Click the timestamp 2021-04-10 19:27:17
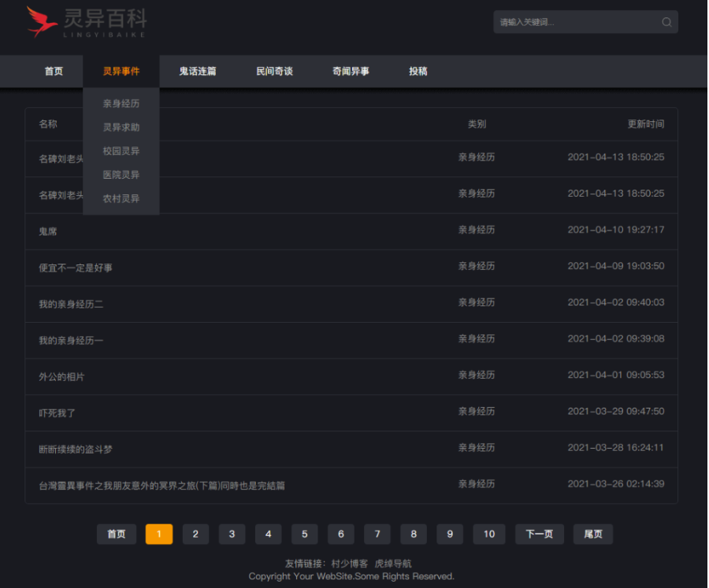Image resolution: width=709 pixels, height=588 pixels. coord(616,230)
